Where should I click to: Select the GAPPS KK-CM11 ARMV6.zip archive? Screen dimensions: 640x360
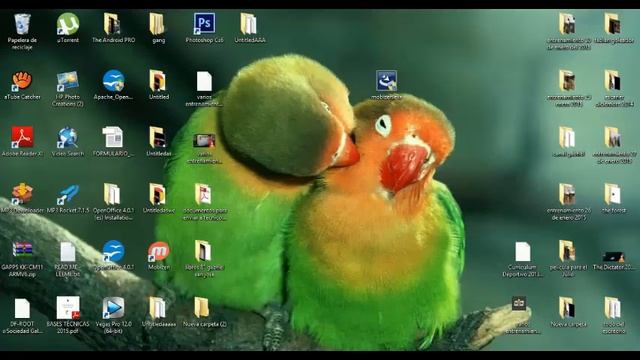[x=22, y=250]
